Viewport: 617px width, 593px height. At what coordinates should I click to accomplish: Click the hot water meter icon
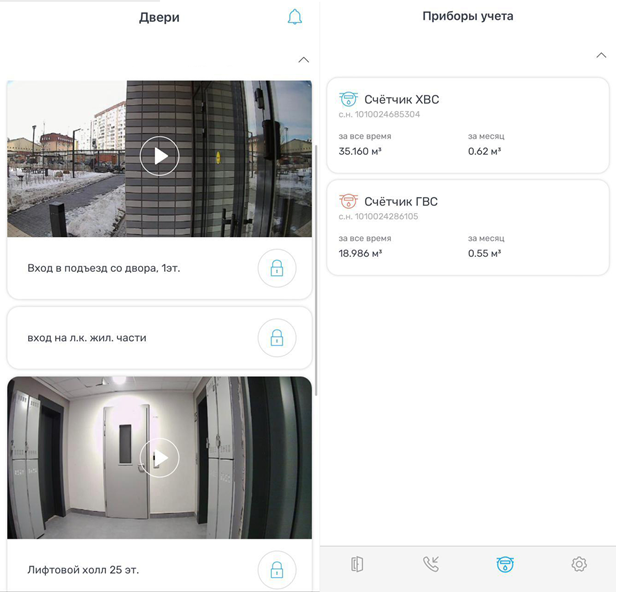(x=348, y=201)
